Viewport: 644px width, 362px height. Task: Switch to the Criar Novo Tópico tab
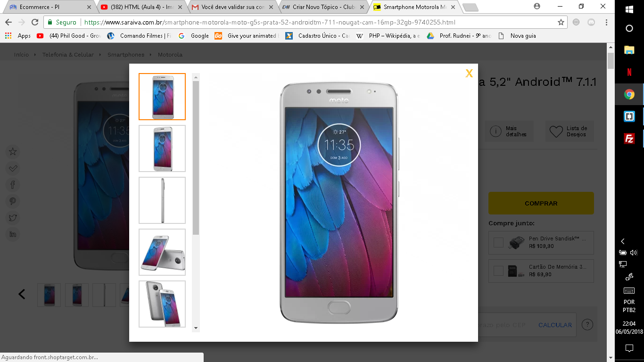pos(323,7)
